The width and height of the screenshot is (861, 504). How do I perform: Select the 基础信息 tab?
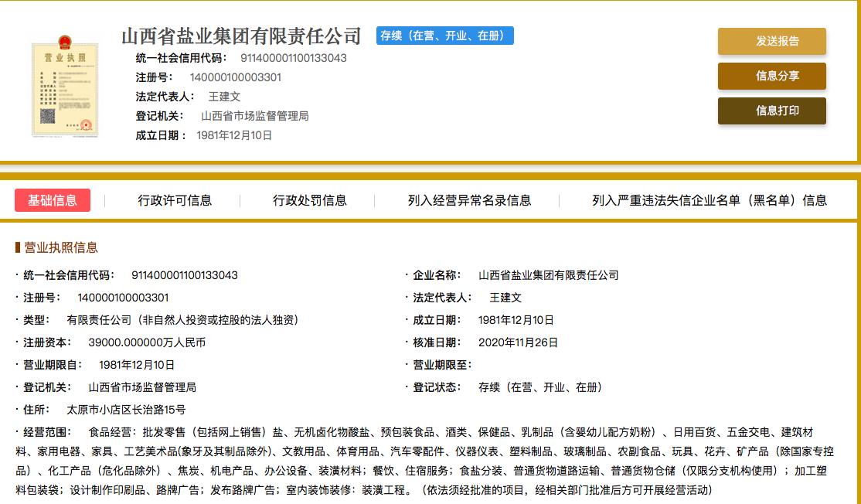52,200
